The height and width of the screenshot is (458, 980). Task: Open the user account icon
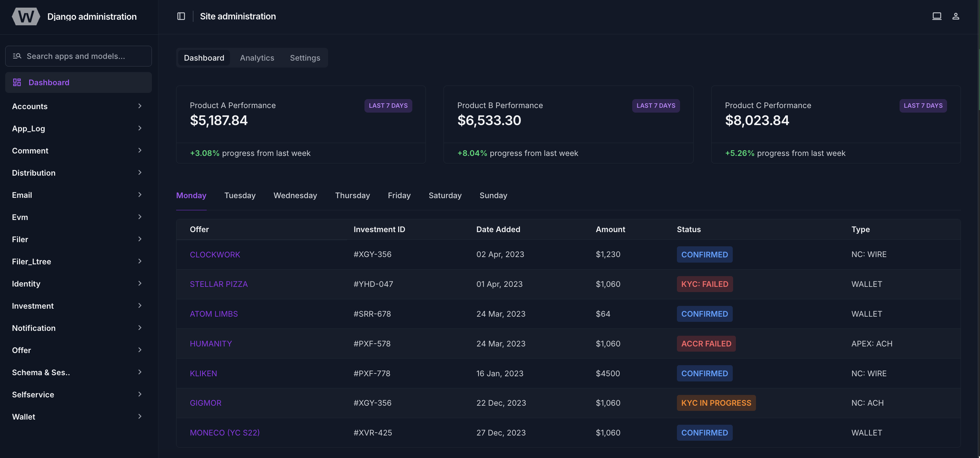pos(956,16)
